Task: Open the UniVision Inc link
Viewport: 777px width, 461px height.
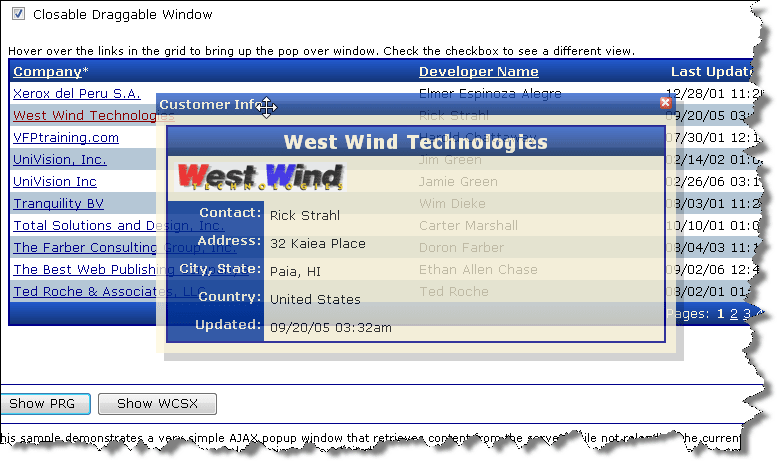Action: click(x=55, y=181)
